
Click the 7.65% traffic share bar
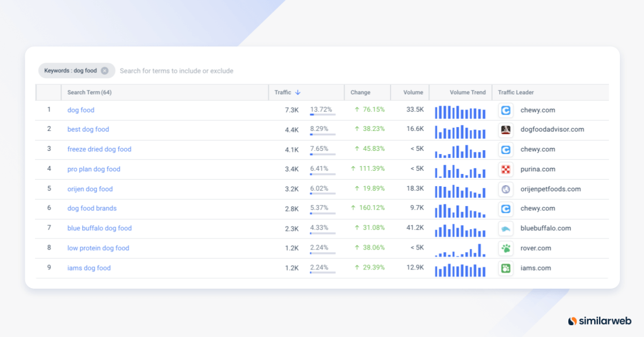(323, 154)
